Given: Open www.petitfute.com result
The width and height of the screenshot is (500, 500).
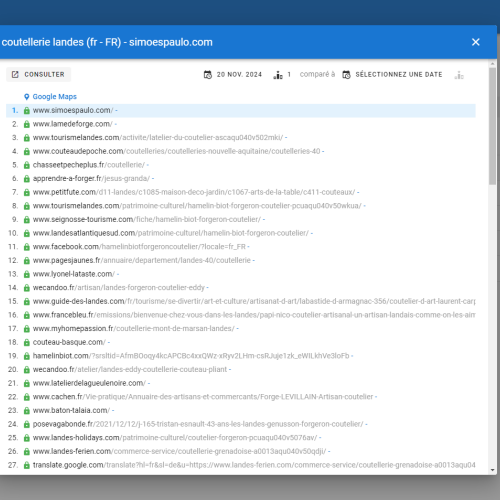Looking at the screenshot, I should click(x=194, y=192).
